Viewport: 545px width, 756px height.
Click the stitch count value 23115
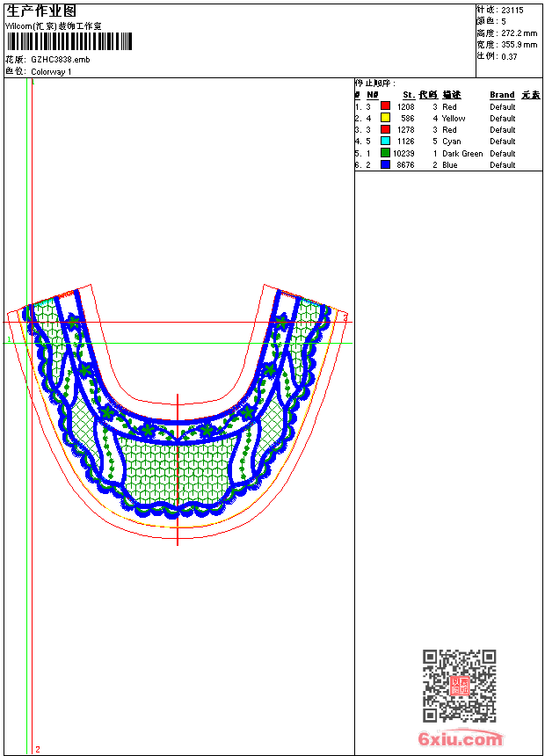pyautogui.click(x=512, y=10)
